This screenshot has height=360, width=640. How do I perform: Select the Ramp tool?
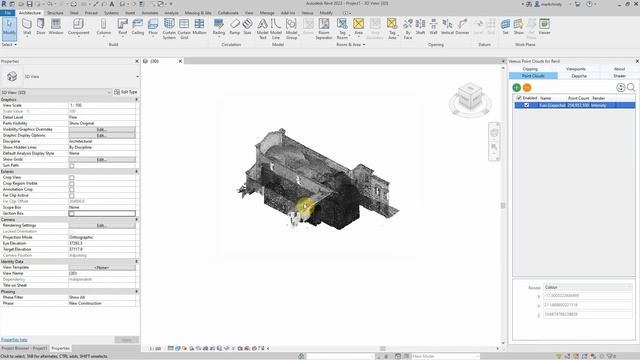(x=235, y=27)
